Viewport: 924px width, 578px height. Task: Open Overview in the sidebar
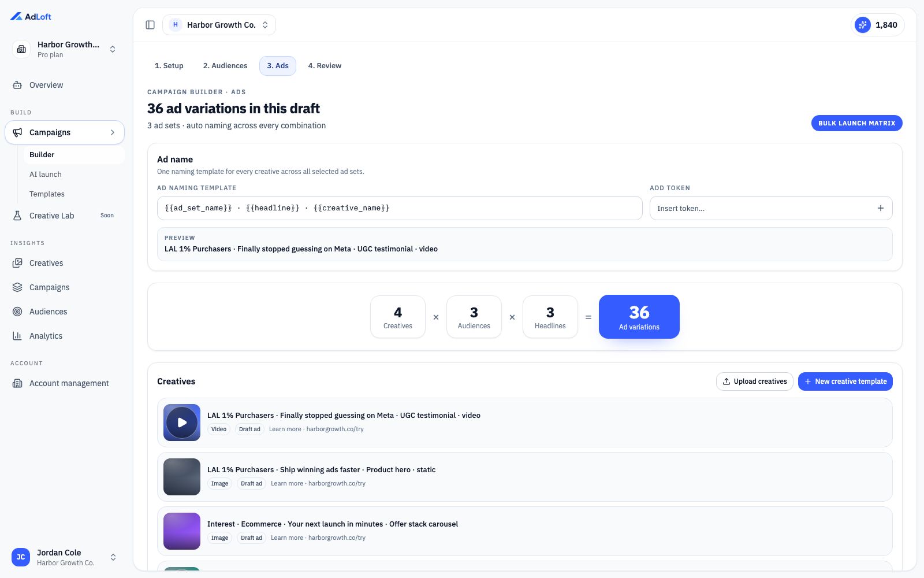[x=65, y=85]
